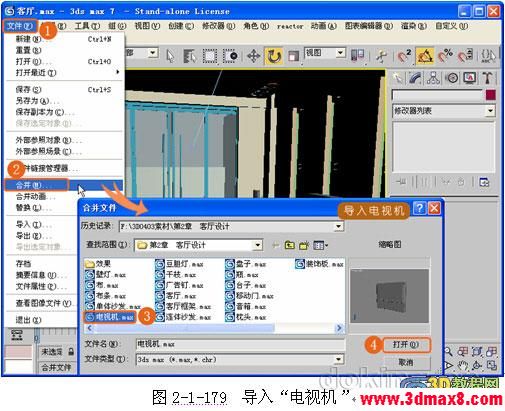Viewport: 505px width, 411px height.
Task: Expand the 打开最近 submenu arrow
Action: point(118,72)
